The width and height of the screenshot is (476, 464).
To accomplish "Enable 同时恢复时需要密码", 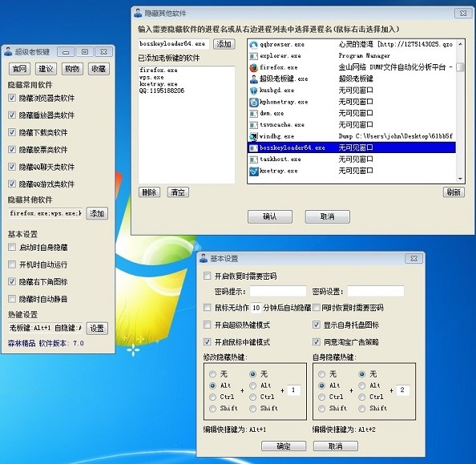I will [317, 307].
